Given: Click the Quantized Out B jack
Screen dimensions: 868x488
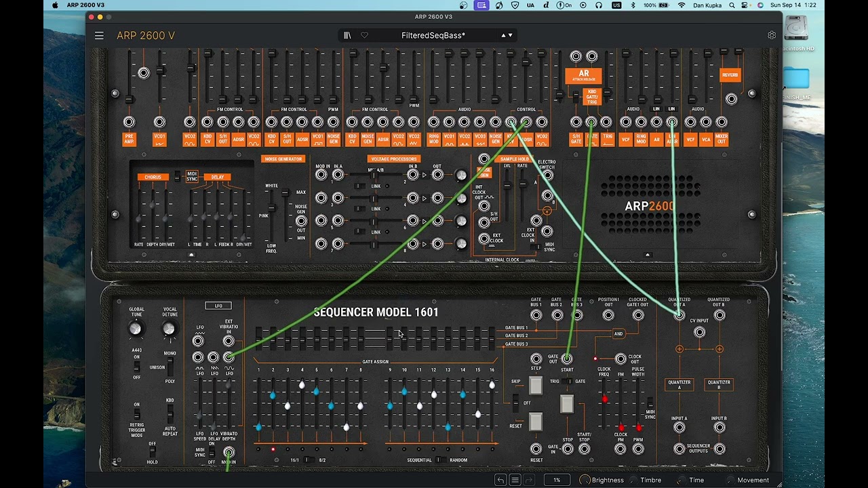Looking at the screenshot, I should coord(719,315).
